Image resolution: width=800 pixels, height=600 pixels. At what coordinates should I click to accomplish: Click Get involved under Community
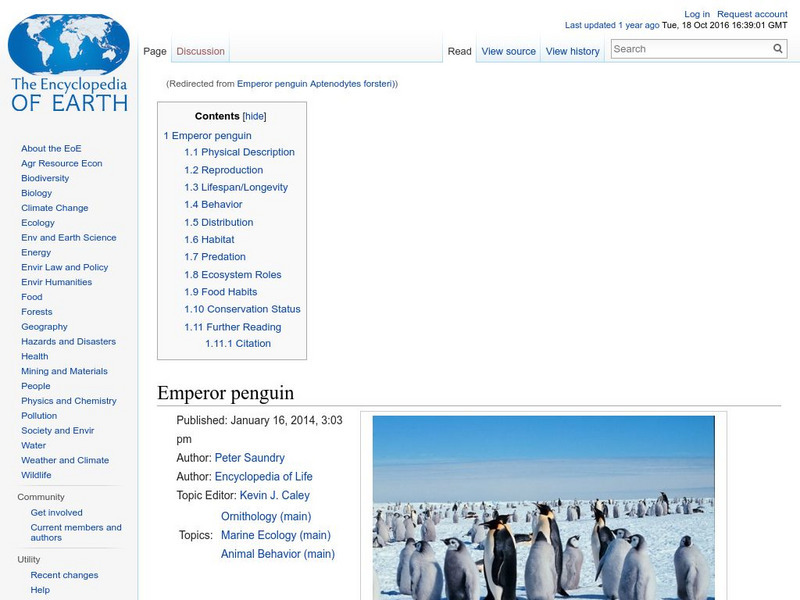tap(58, 511)
